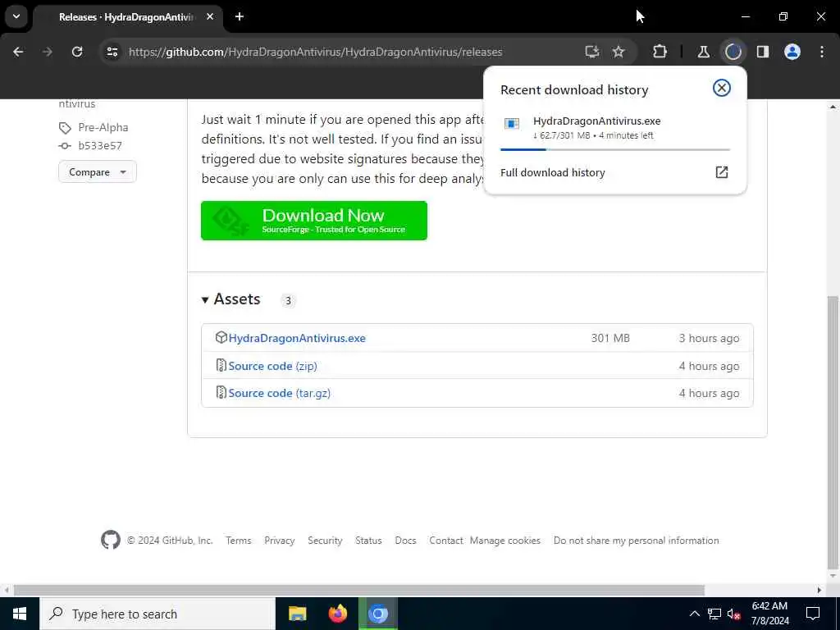Open the Chrome profile avatar
The width and height of the screenshot is (840, 630).
point(792,52)
